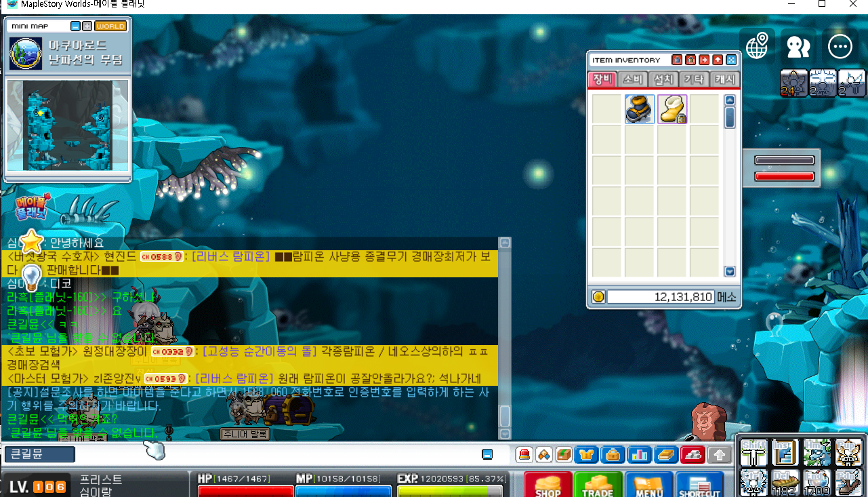Use the Hm dragon quick slot skill
Screen dimensions: 868x497
pos(817,452)
